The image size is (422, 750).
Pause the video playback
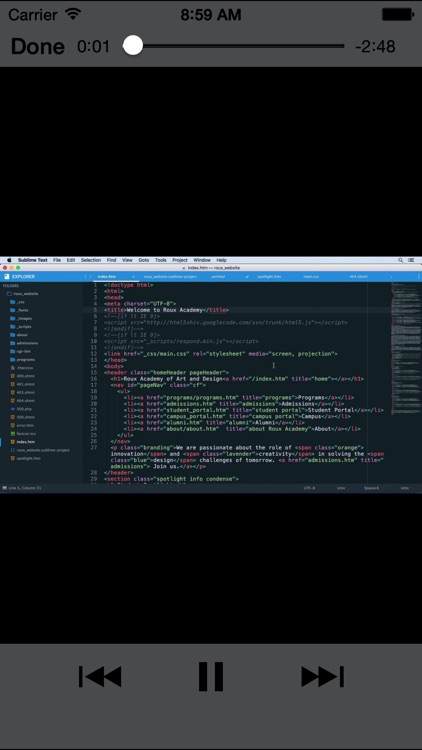(211, 676)
